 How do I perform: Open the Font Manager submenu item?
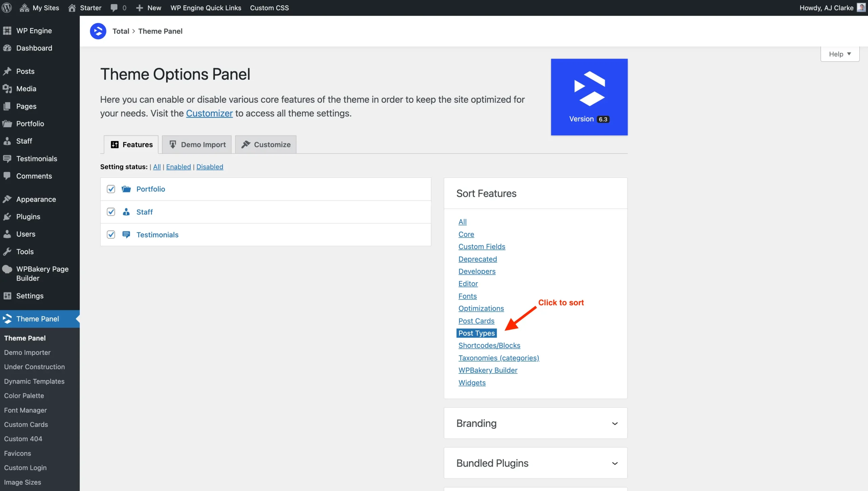25,410
